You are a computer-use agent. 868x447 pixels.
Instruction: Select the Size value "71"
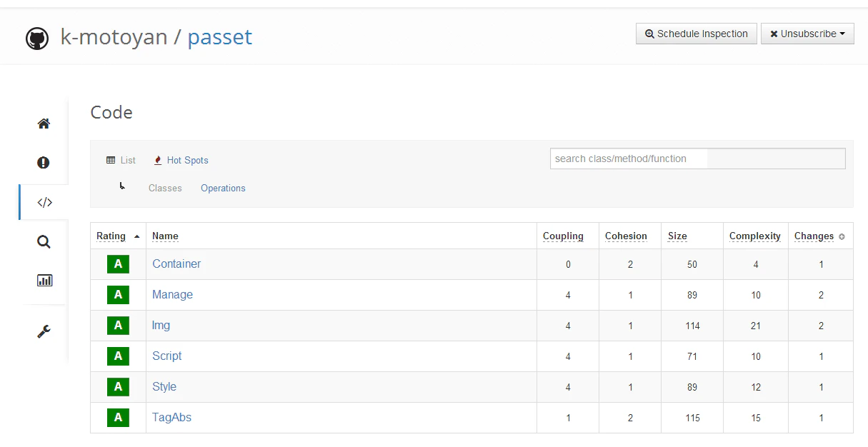point(692,356)
